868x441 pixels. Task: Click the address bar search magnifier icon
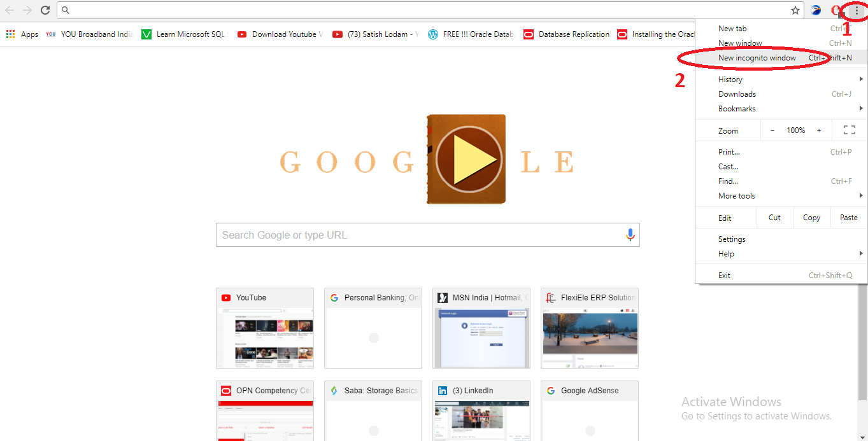coord(66,10)
